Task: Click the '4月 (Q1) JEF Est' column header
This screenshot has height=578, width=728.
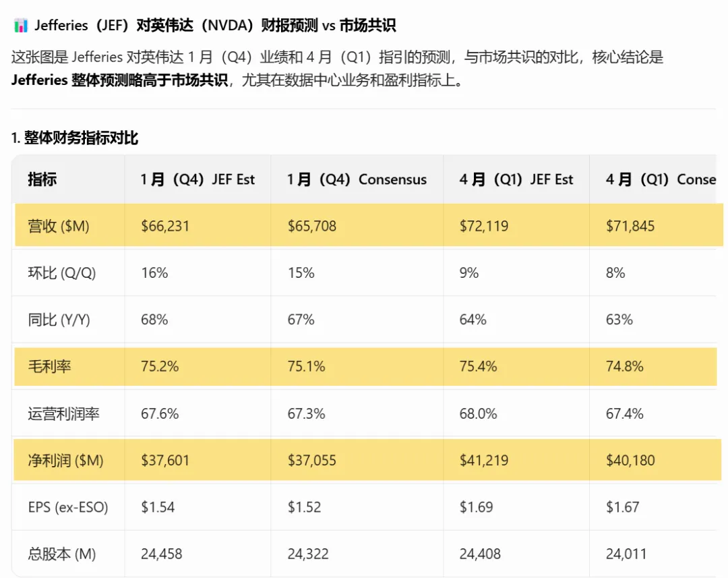Action: click(516, 179)
